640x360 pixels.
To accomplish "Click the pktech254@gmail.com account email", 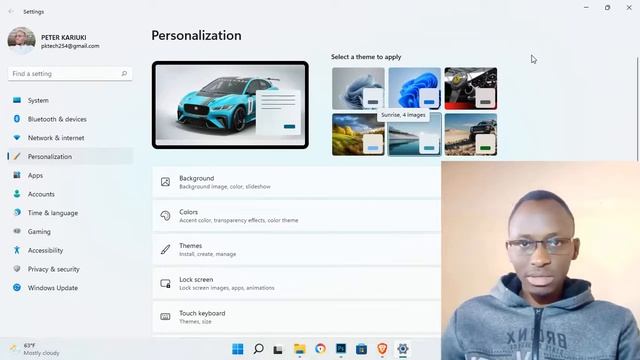I will coord(70,46).
